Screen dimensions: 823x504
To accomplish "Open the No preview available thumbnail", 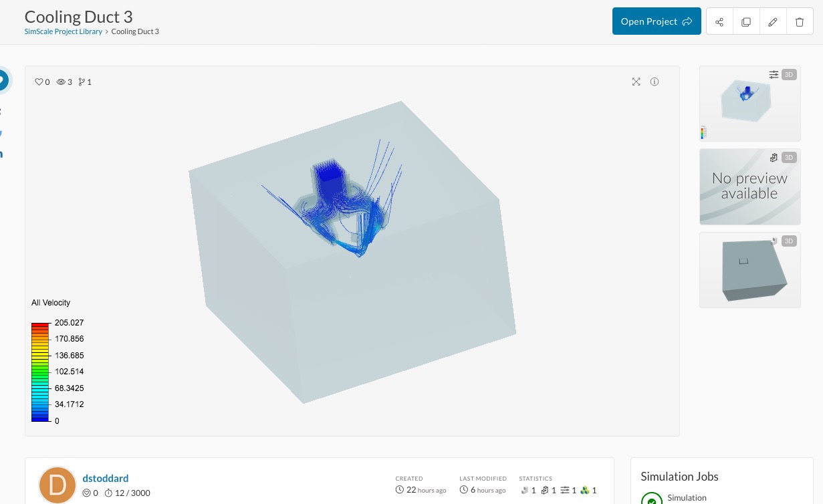I will point(749,186).
